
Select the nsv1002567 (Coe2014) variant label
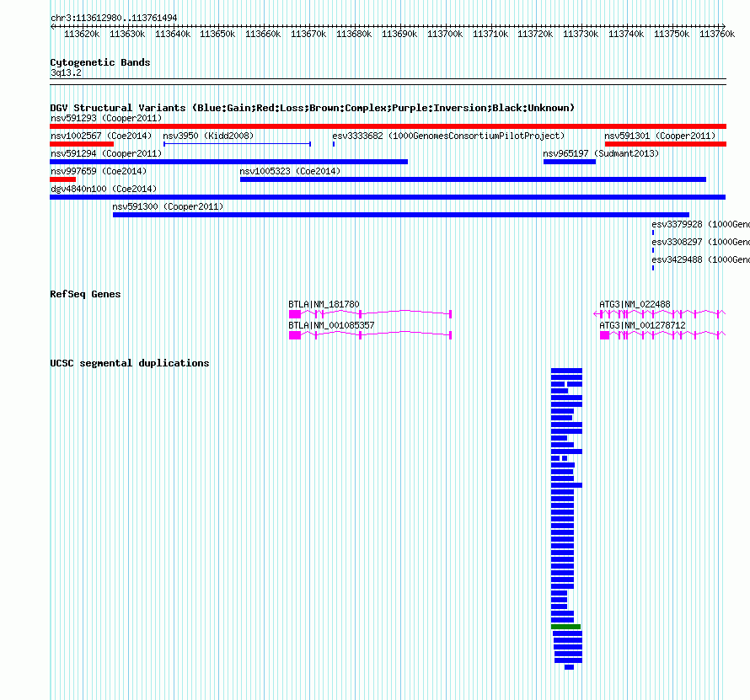click(x=101, y=136)
